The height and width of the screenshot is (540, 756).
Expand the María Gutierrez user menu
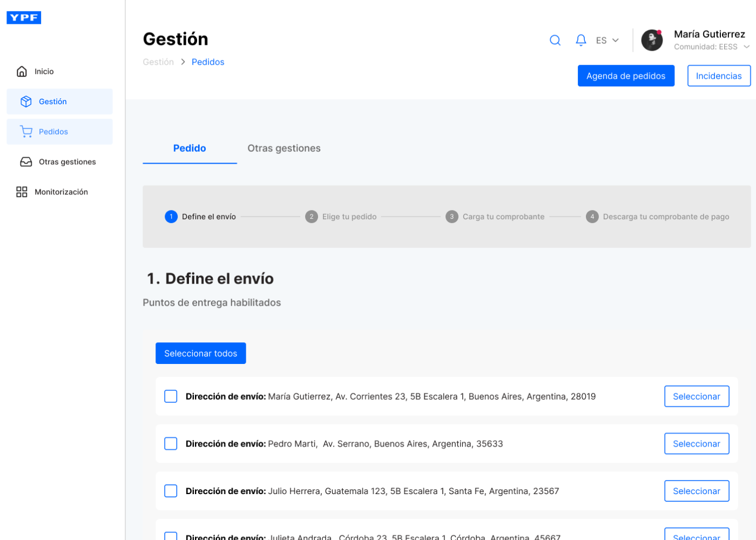click(x=746, y=47)
